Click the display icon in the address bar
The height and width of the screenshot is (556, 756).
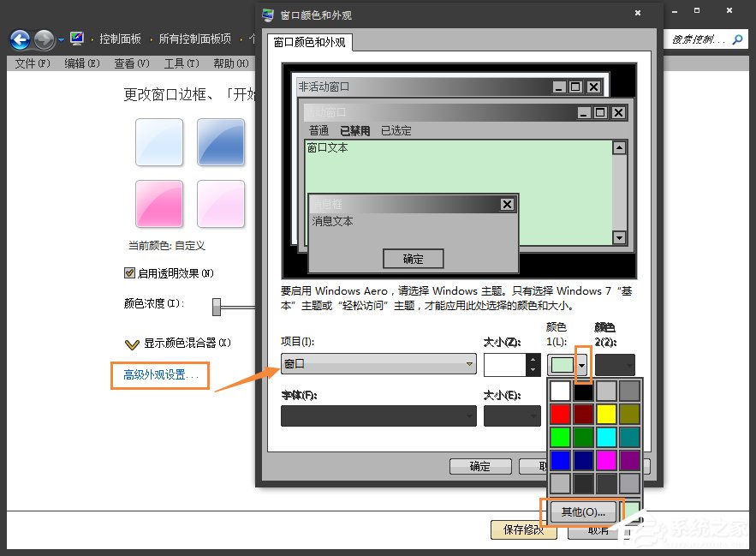coord(76,38)
